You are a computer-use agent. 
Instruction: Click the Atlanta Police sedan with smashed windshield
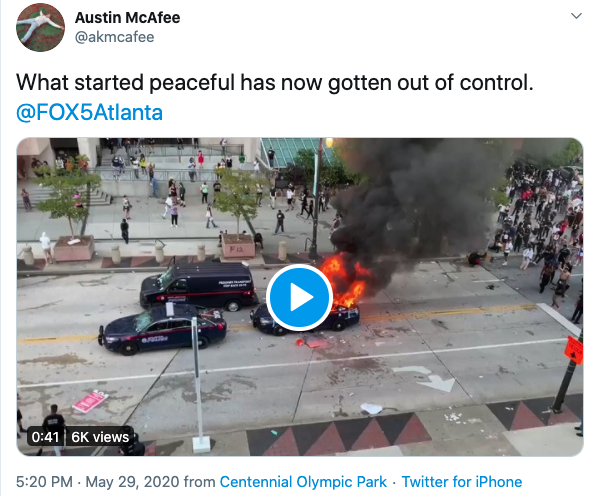point(162,330)
